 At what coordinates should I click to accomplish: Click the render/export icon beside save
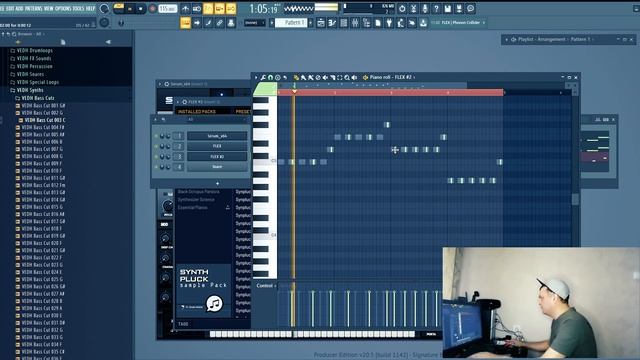click(x=459, y=8)
